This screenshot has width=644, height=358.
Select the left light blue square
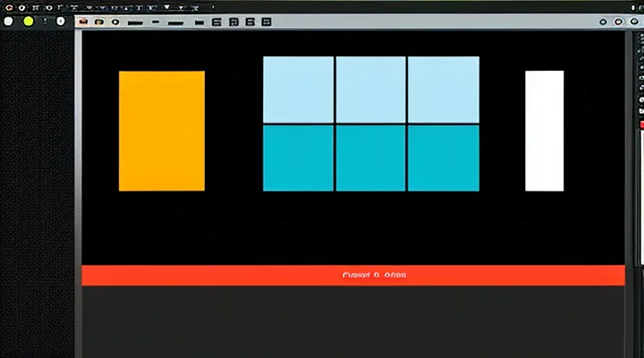click(x=298, y=89)
